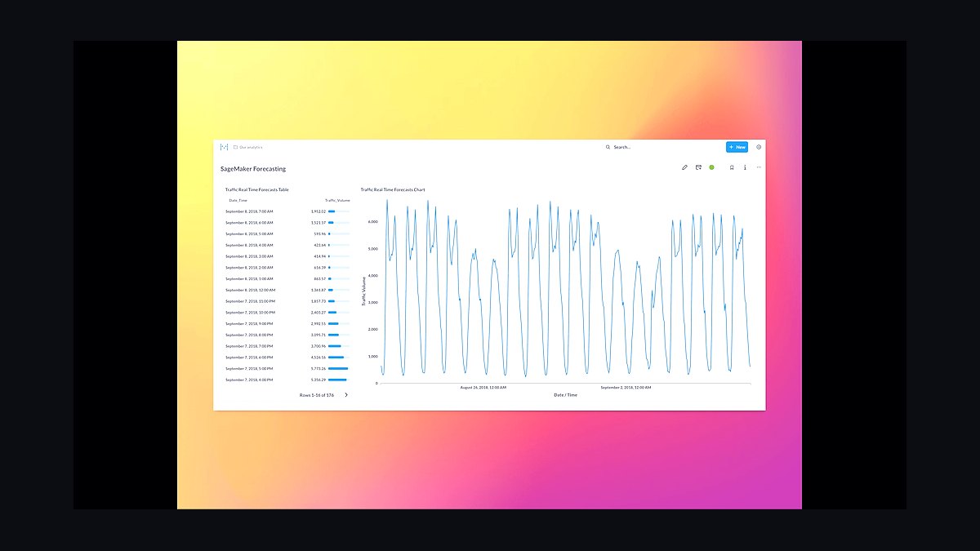
Task: Click the mini bar beside 5,356.29
Action: pyautogui.click(x=338, y=380)
